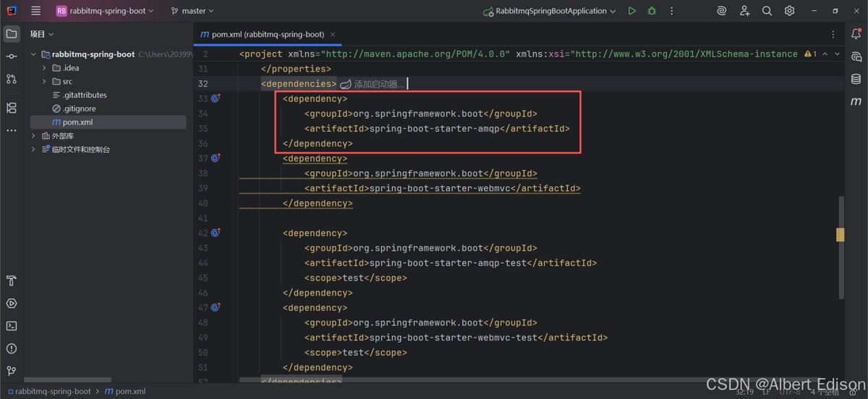Open the Structure tool window icon

[x=11, y=108]
